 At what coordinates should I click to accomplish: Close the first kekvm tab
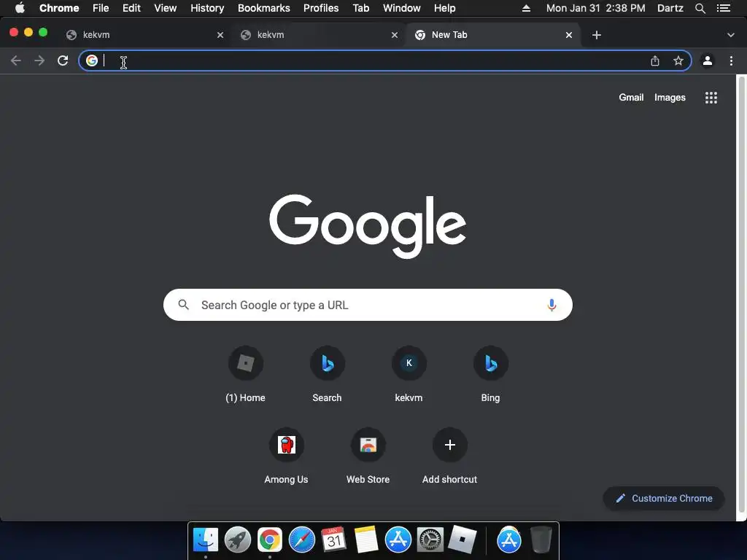tap(220, 35)
